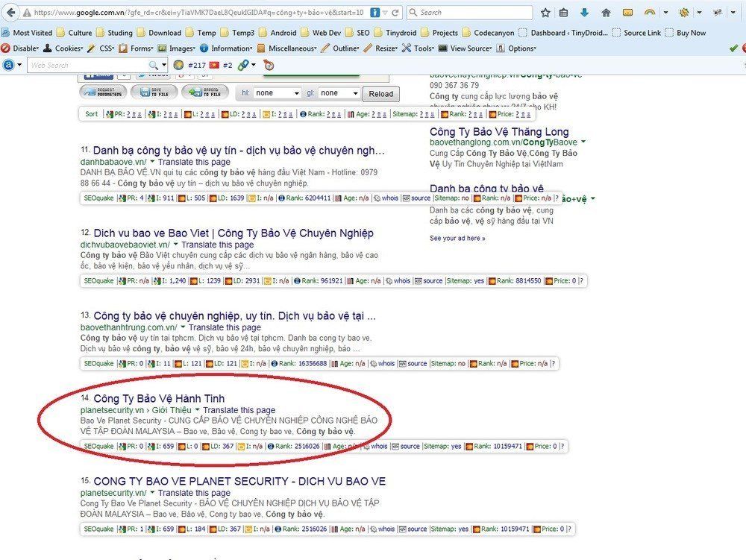Viewport: 746px width, 560px height.
Task: Open the 'gl' country dropdown set to none
Action: click(x=339, y=93)
